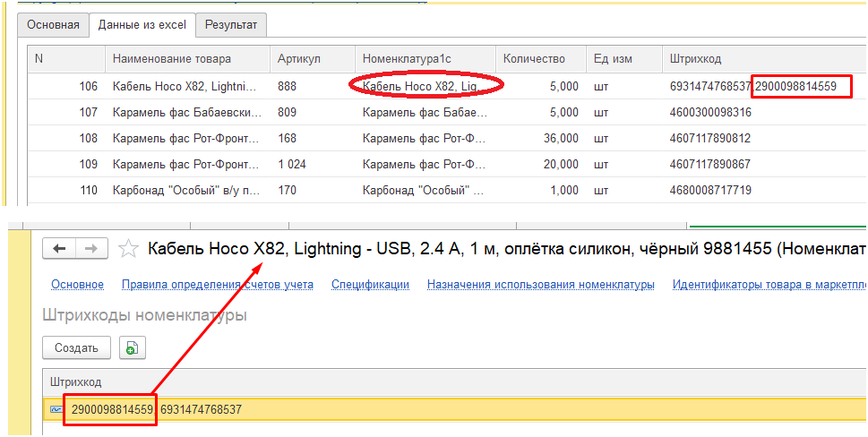Open Назначения использования номенклатуры link
The image size is (868, 437).
540,285
